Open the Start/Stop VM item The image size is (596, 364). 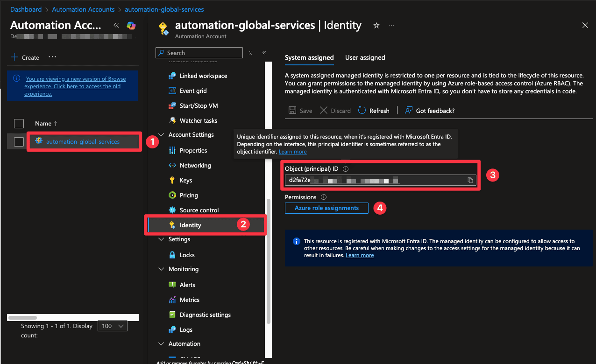click(x=199, y=105)
